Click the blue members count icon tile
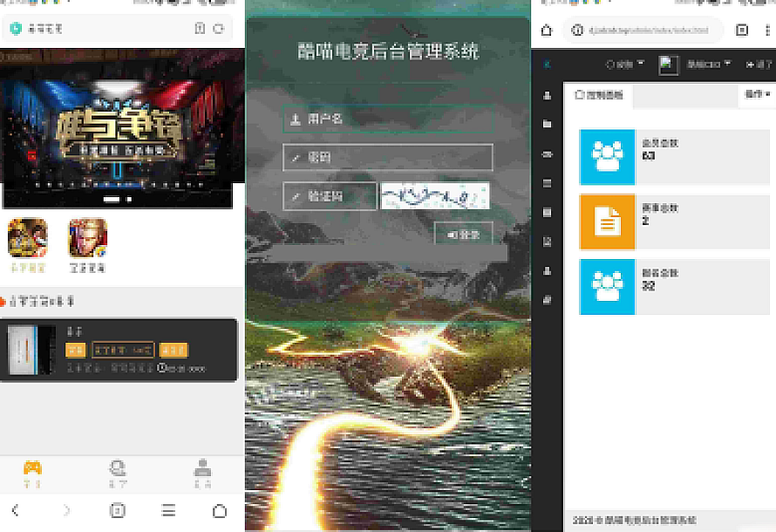 click(607, 157)
